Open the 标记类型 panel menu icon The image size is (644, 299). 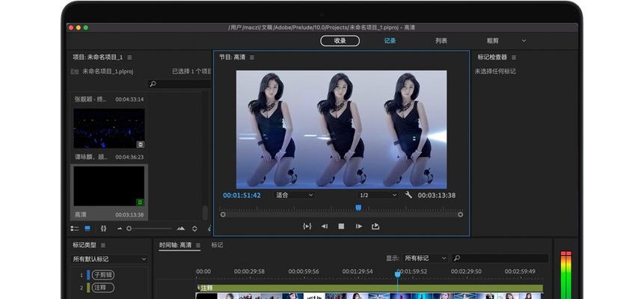[x=103, y=245]
